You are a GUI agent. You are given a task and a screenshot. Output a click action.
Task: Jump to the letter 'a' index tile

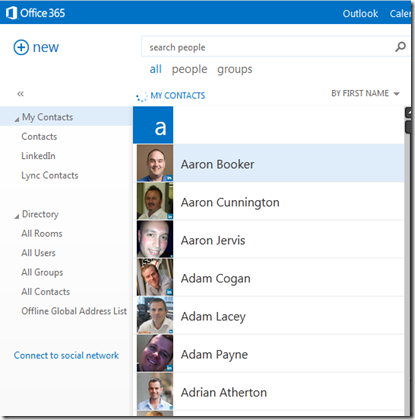coord(153,125)
